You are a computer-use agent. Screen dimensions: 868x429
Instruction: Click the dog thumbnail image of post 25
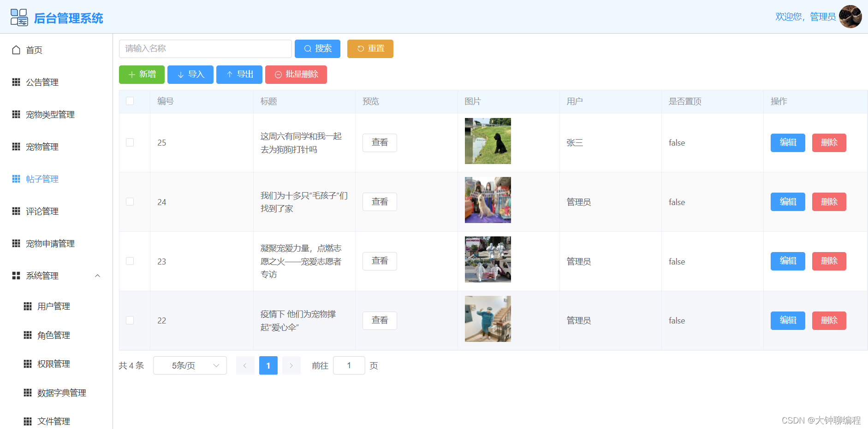point(488,141)
